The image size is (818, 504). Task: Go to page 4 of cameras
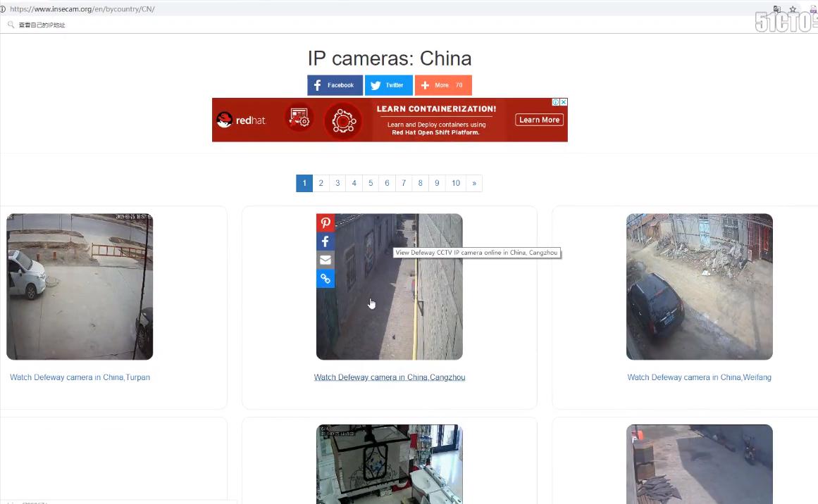[354, 183]
